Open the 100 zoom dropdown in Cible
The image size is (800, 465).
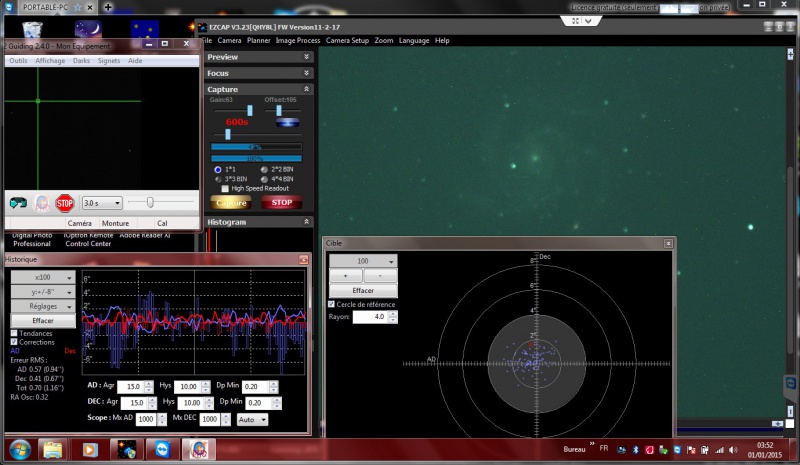click(363, 261)
